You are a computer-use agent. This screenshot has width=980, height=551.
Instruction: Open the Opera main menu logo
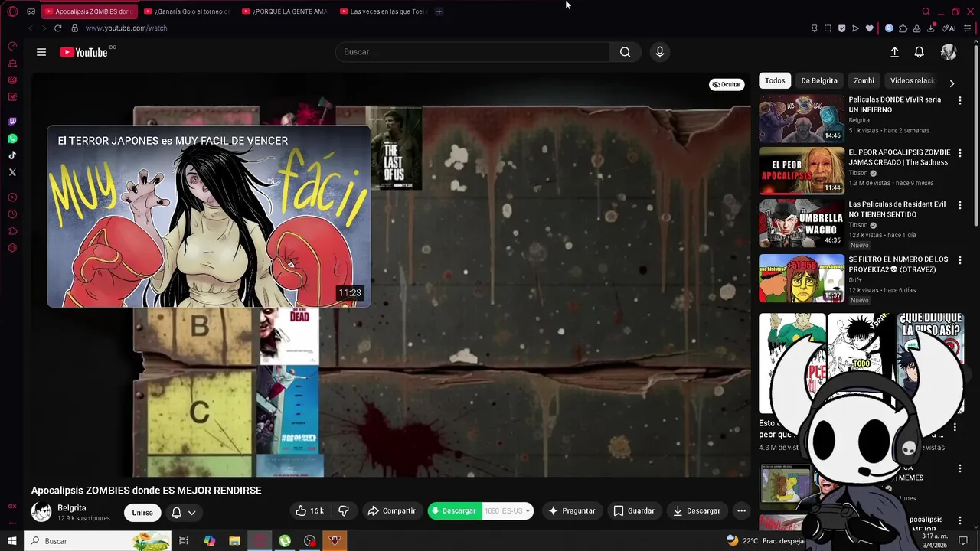coord(12,11)
